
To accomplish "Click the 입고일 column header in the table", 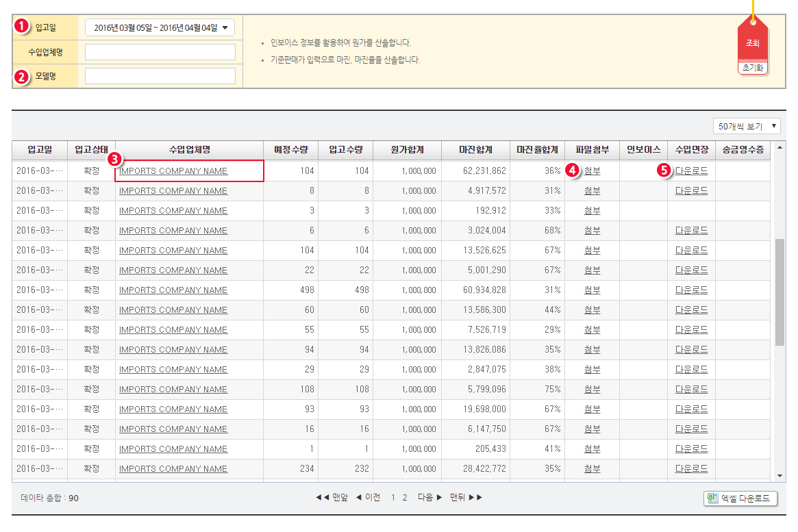I will pyautogui.click(x=40, y=149).
